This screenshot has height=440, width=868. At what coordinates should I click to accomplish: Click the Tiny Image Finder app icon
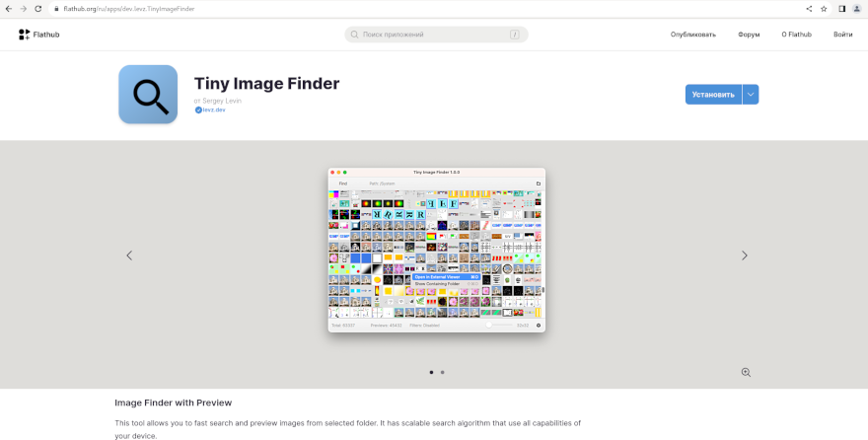pos(148,95)
